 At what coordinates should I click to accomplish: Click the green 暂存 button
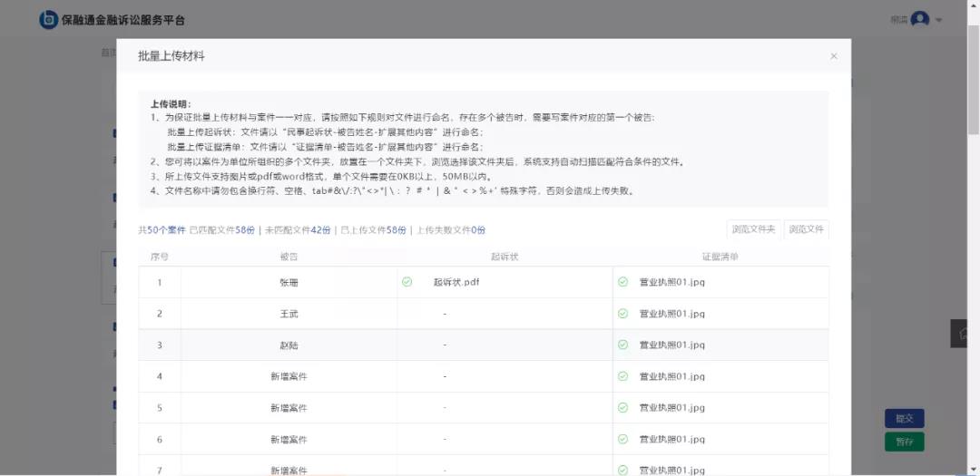pyautogui.click(x=905, y=442)
